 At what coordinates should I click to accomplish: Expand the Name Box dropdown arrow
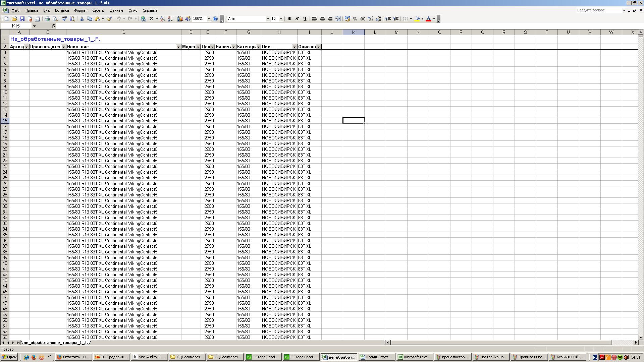(34, 26)
